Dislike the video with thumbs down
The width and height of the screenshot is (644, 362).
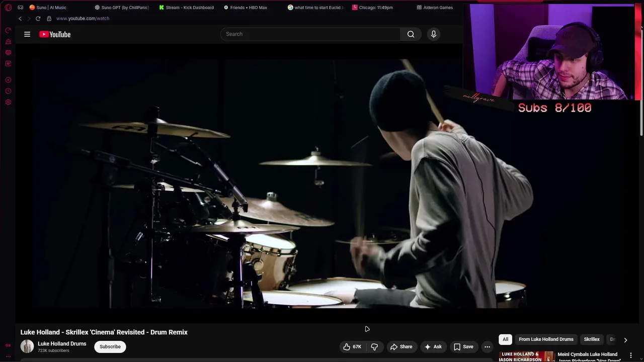(x=374, y=346)
